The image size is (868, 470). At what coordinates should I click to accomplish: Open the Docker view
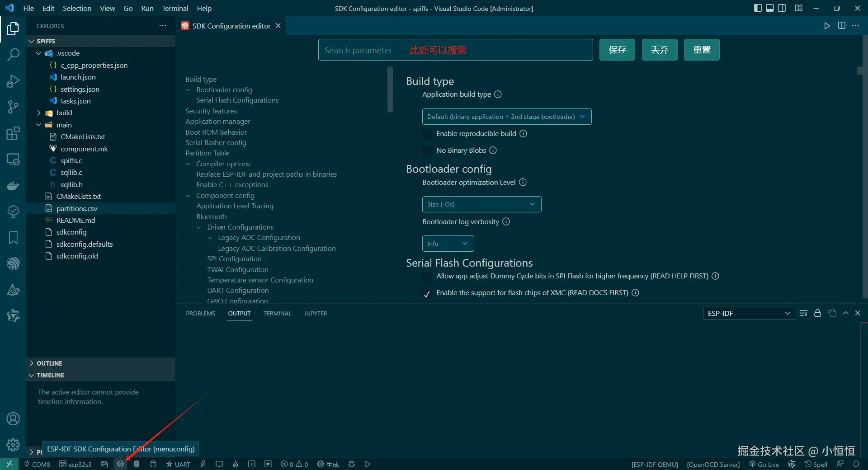click(13, 186)
